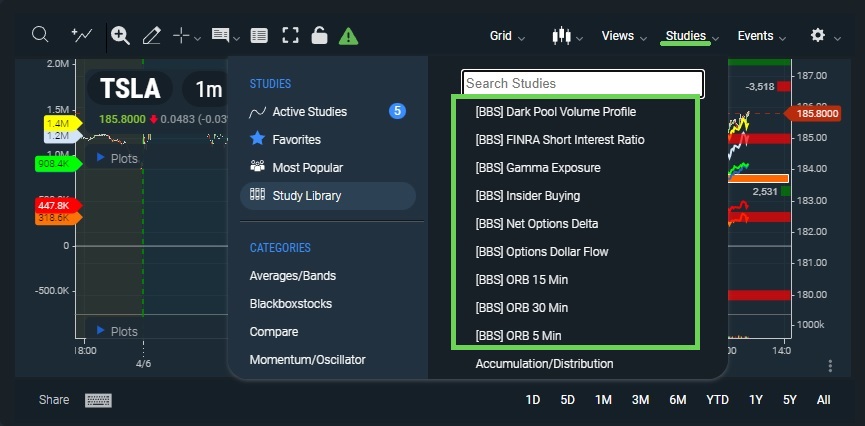Set chart range to YTD
Screen dimensions: 865x426
coord(718,400)
